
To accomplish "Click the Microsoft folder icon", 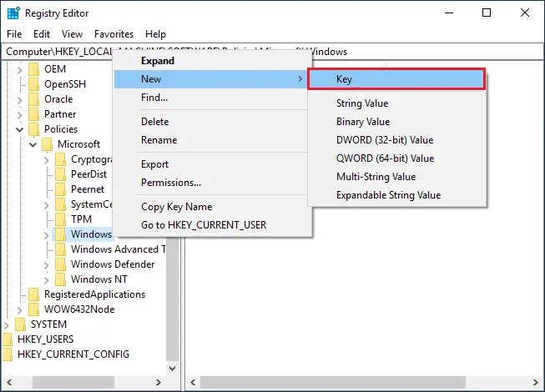I will [x=47, y=144].
